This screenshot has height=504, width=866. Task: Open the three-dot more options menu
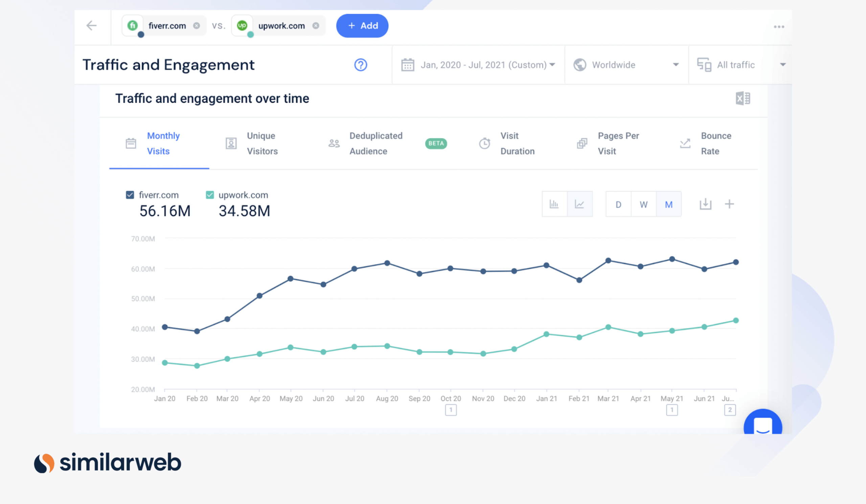779,27
